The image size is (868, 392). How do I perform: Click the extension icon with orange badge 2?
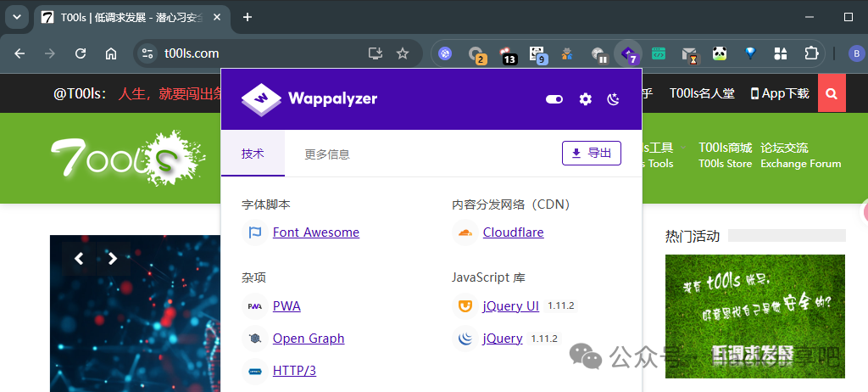pos(476,53)
